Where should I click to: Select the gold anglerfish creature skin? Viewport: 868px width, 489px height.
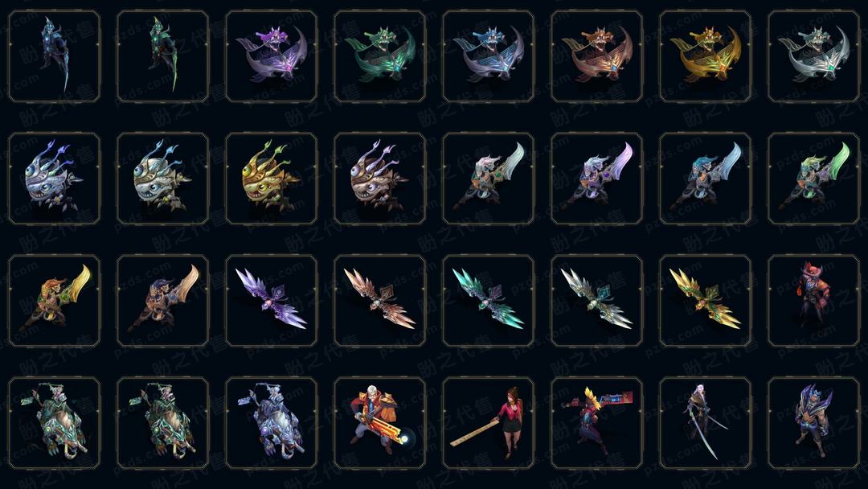click(272, 179)
